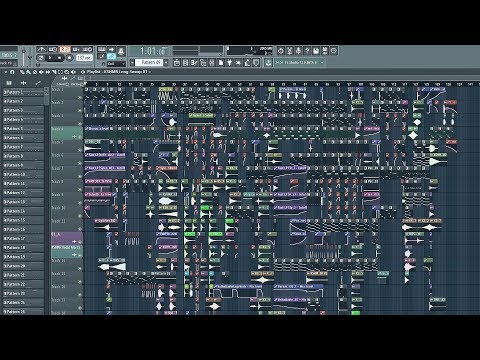Image resolution: width=480 pixels, height=360 pixels.
Task: Open the news panel dropdown arrow
Action: pos(322,62)
